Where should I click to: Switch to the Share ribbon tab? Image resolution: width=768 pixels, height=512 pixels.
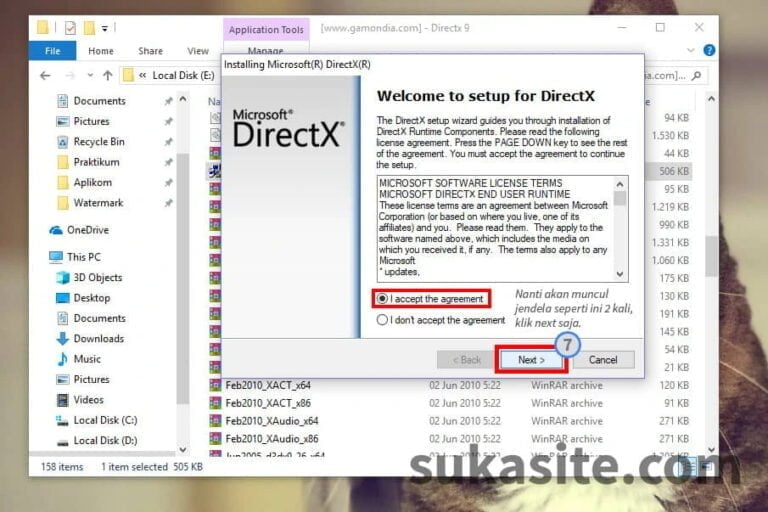coord(150,50)
